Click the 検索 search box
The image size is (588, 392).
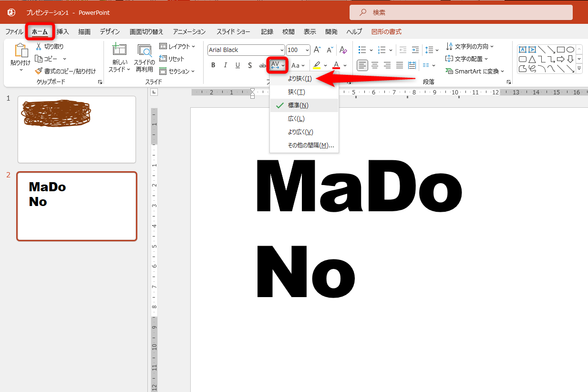[461, 12]
